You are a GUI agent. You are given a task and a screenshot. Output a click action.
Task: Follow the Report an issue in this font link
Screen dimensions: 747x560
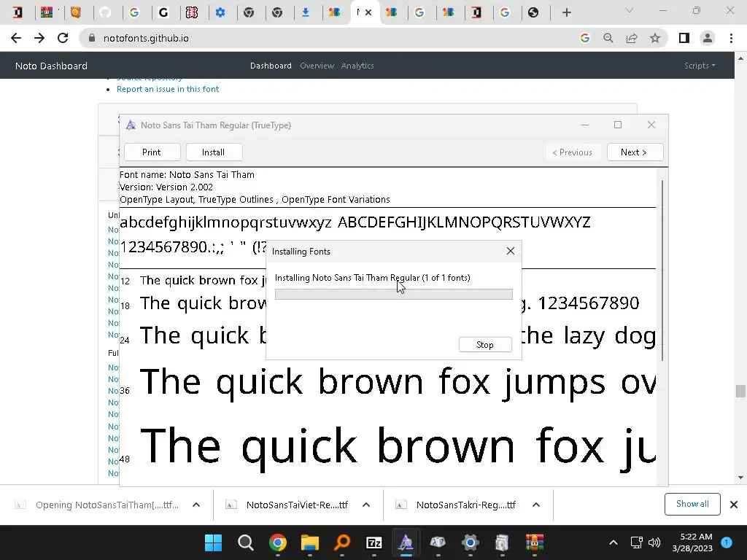pyautogui.click(x=168, y=89)
